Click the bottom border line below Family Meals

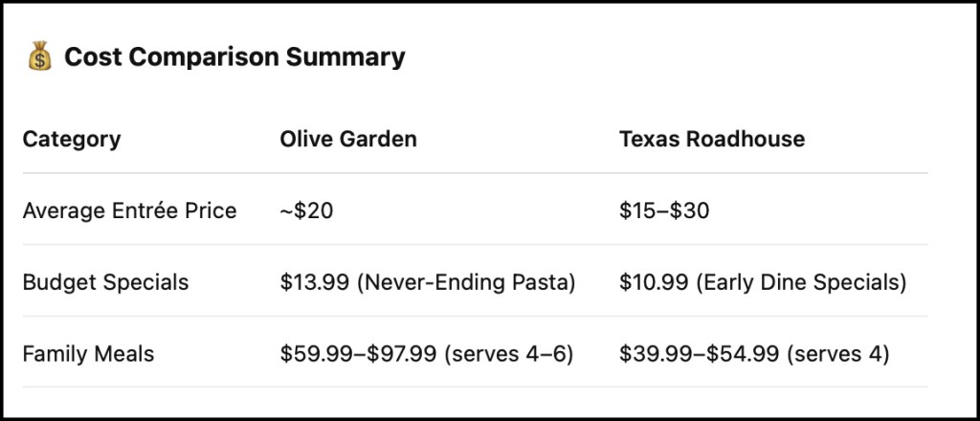click(x=475, y=388)
